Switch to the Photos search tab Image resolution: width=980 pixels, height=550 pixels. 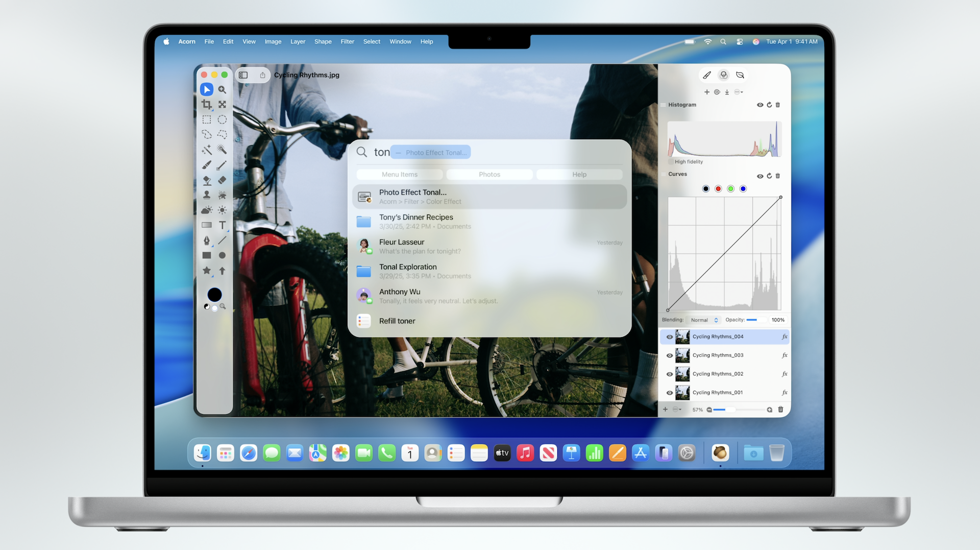[x=489, y=175]
